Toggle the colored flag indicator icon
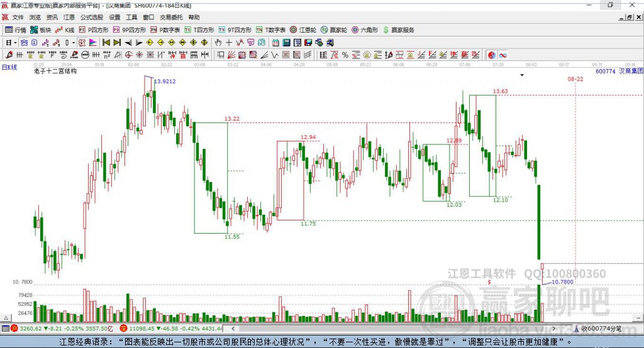Image resolution: width=644 pixels, height=348 pixels. (93, 43)
